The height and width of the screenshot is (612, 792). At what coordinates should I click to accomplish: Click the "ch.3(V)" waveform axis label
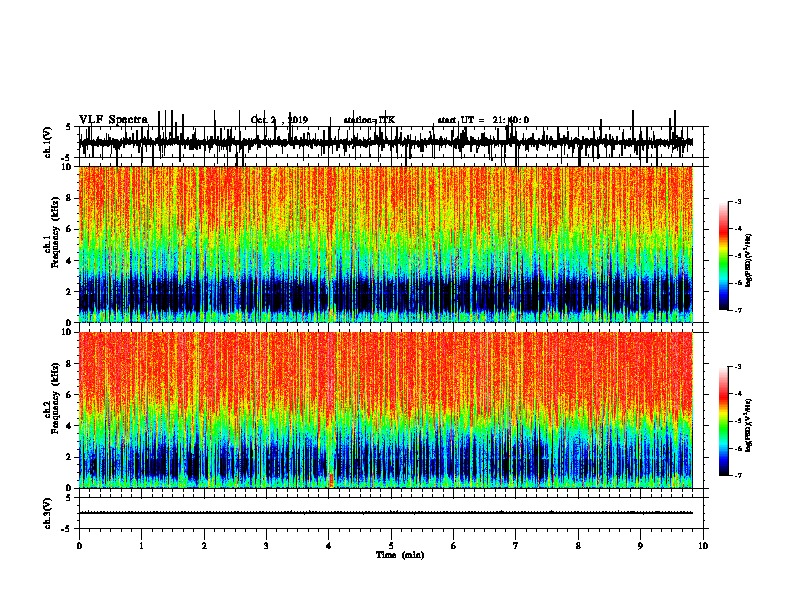tap(48, 513)
